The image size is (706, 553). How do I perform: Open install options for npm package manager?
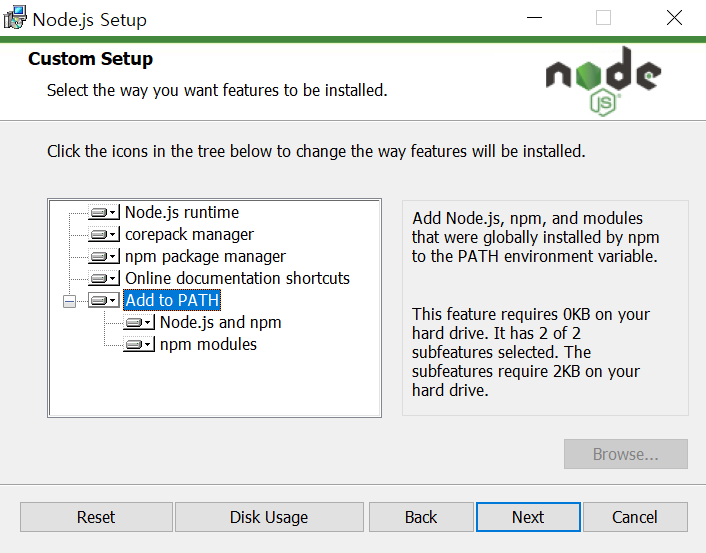click(104, 256)
